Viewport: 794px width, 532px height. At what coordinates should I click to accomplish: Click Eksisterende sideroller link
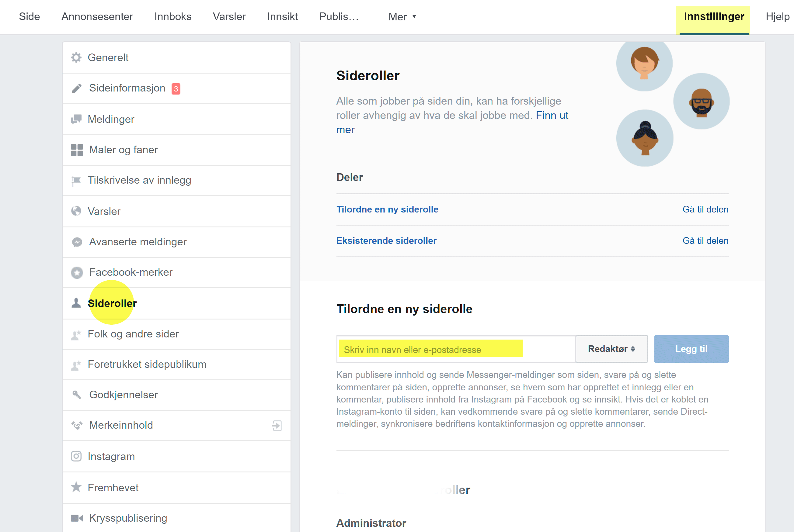tap(386, 240)
